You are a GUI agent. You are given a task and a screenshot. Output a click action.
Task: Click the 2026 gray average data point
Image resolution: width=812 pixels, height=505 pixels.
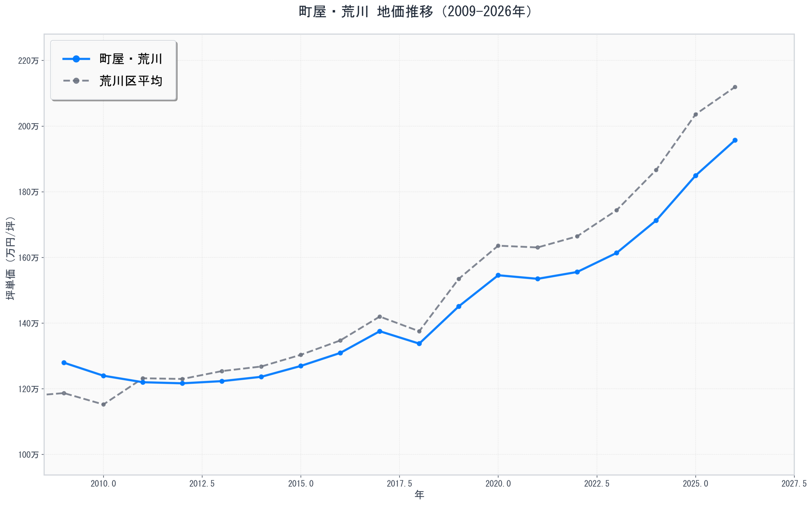735,87
